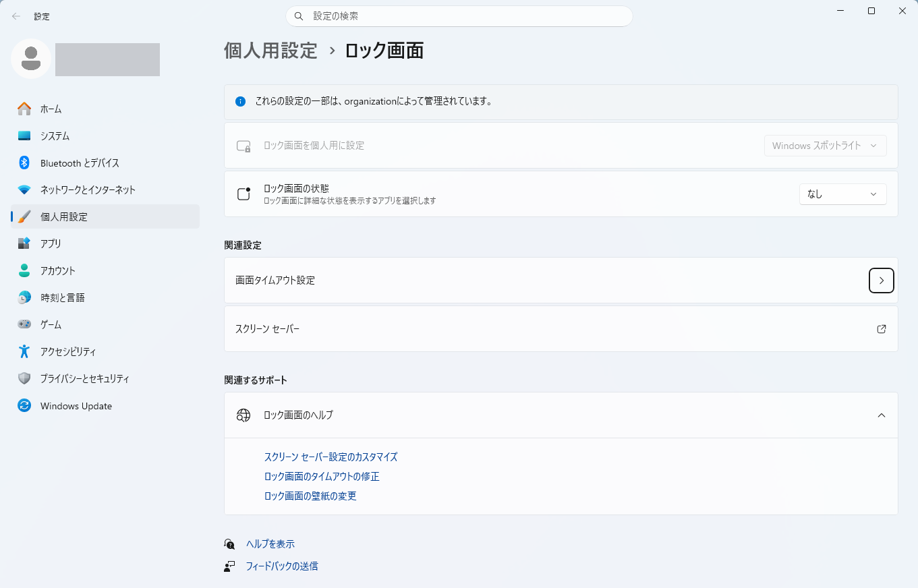Open プライバシーとセキュリティ settings
918x588 pixels.
(x=105, y=378)
